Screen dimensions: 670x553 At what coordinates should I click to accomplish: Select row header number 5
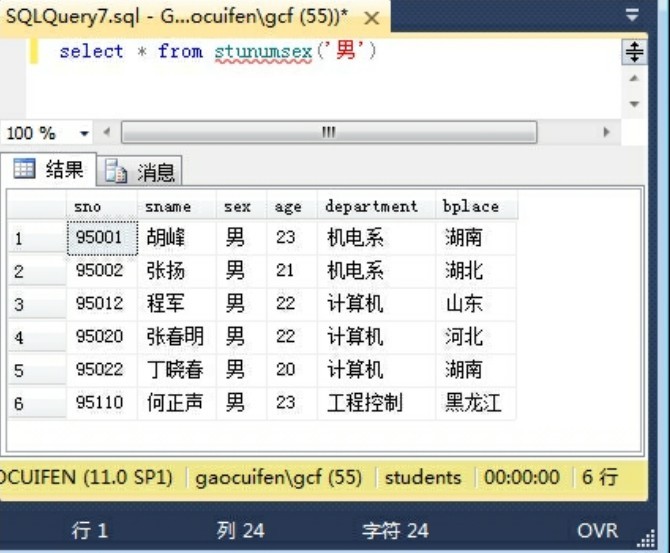click(x=37, y=370)
